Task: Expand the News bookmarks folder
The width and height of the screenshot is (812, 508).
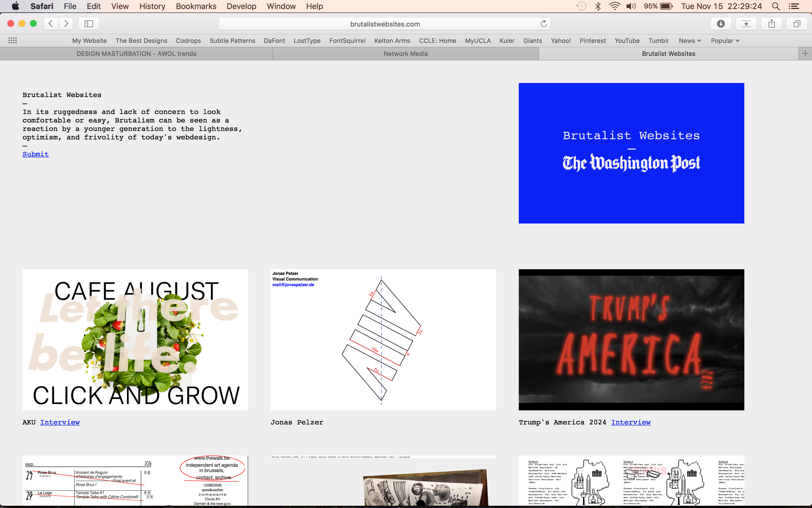Action: click(x=690, y=41)
